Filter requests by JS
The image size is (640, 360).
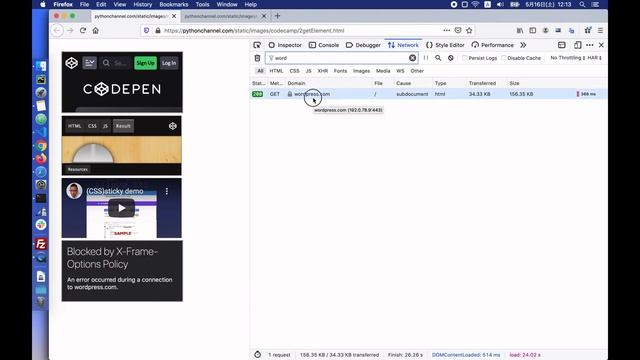(309, 71)
